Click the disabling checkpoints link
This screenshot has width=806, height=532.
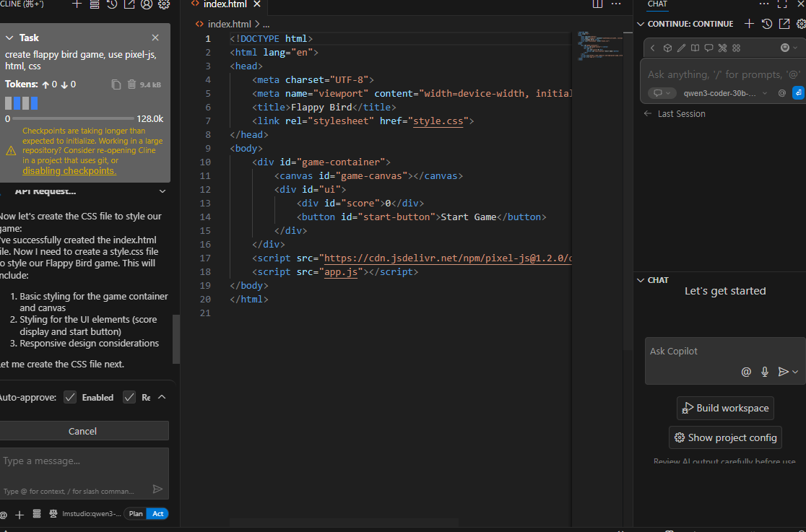(69, 170)
